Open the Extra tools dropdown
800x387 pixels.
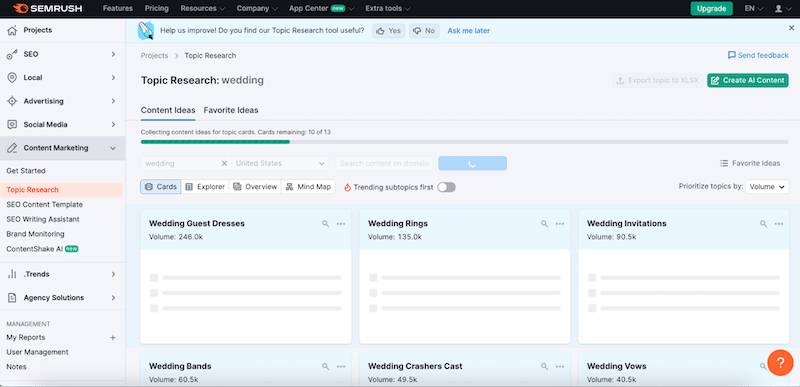tap(388, 9)
